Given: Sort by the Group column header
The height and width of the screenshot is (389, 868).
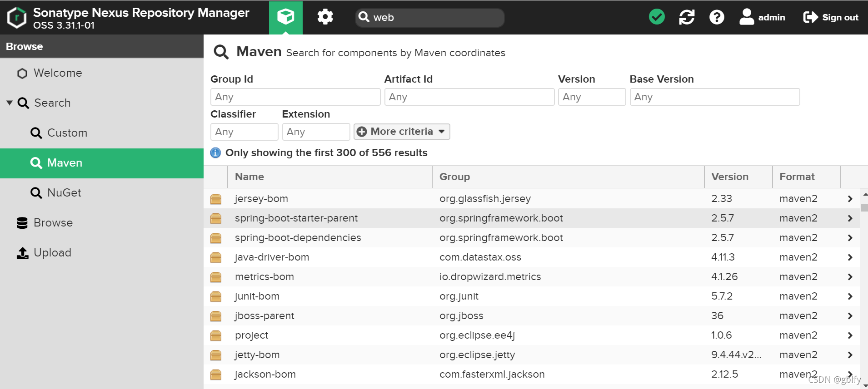Looking at the screenshot, I should (x=568, y=177).
